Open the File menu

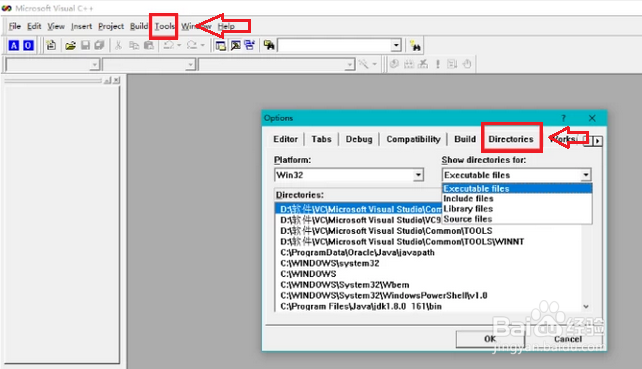pyautogui.click(x=15, y=26)
